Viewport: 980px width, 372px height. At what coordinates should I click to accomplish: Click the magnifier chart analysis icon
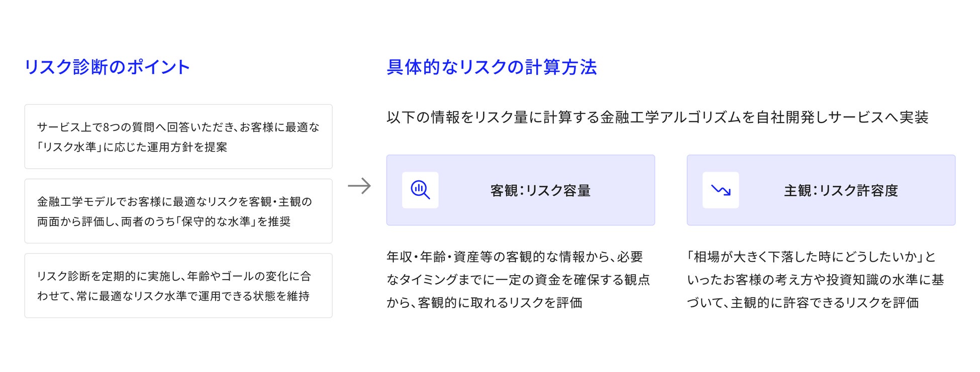tap(420, 190)
